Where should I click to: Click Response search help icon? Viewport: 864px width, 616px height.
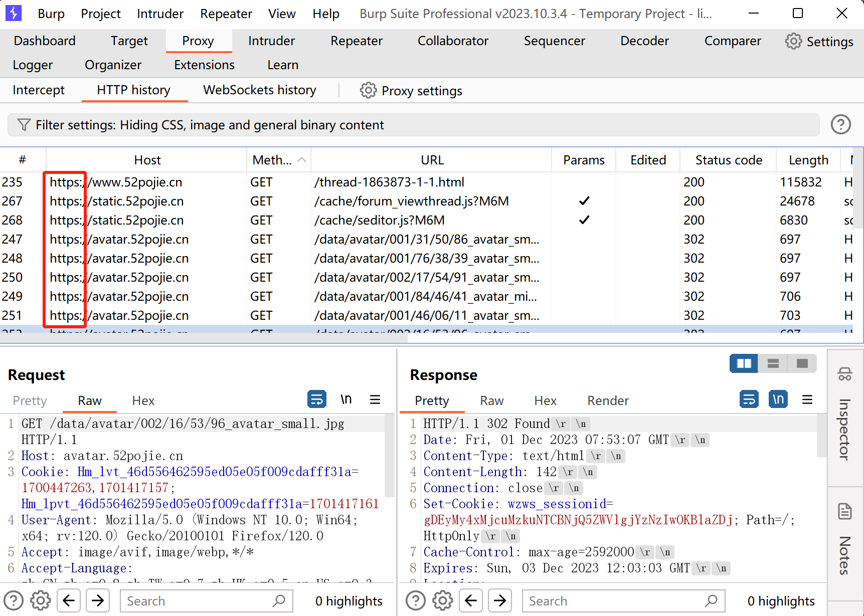(416, 600)
